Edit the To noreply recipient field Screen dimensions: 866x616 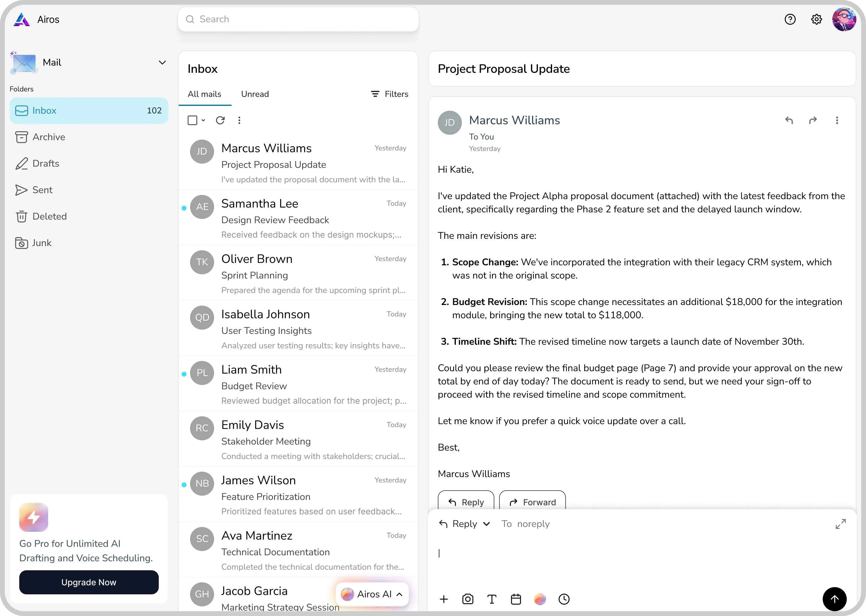tap(526, 524)
